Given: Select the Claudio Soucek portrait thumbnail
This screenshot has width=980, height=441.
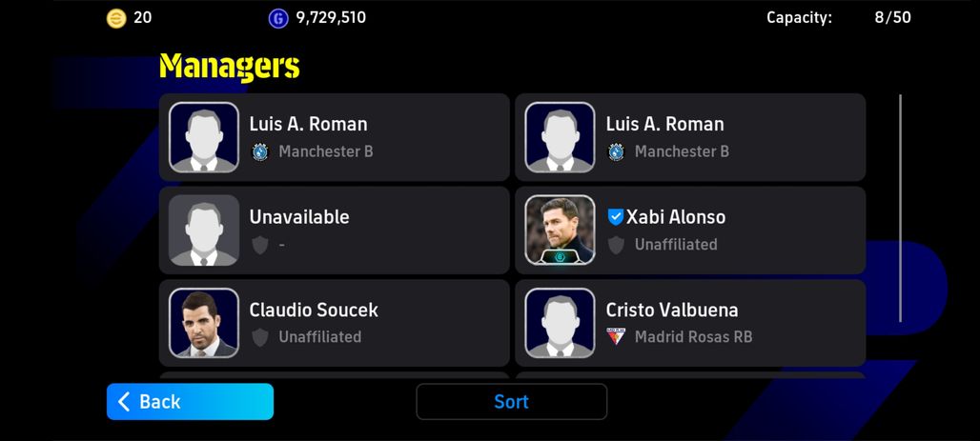Looking at the screenshot, I should click(x=204, y=323).
